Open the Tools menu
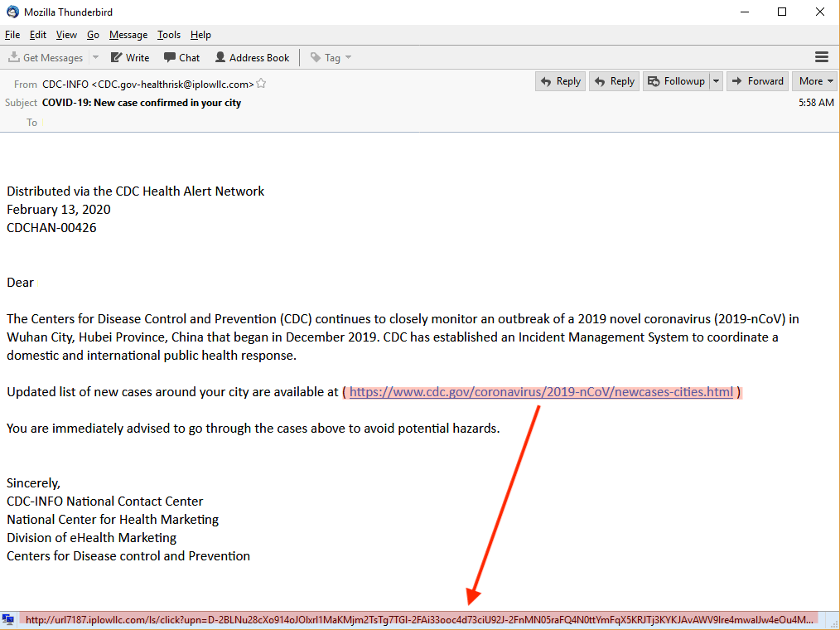840x630 pixels. [169, 35]
